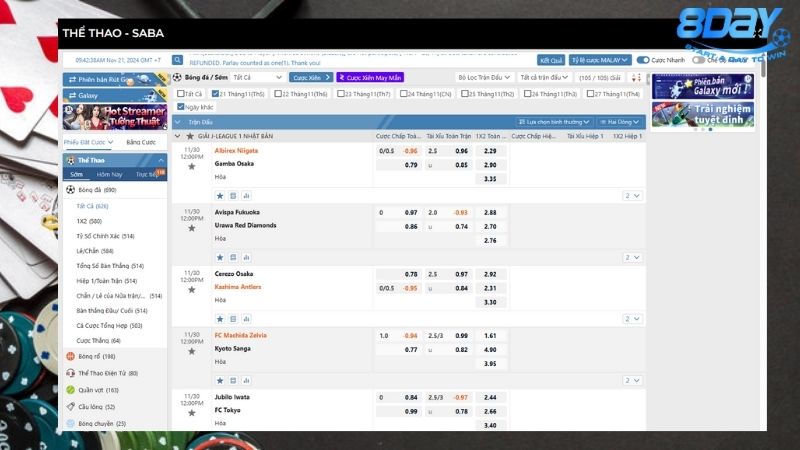Check the Tất Cả date checkbox
The width and height of the screenshot is (800, 450).
[x=181, y=94]
